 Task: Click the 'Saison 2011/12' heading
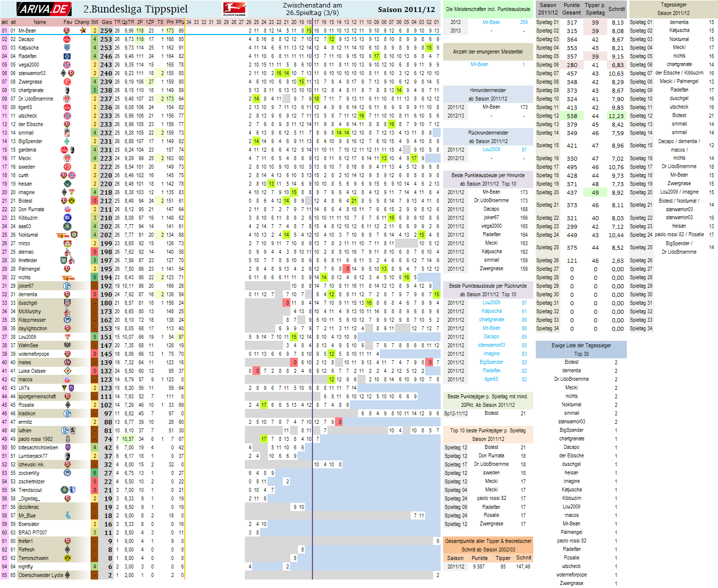[x=407, y=10]
